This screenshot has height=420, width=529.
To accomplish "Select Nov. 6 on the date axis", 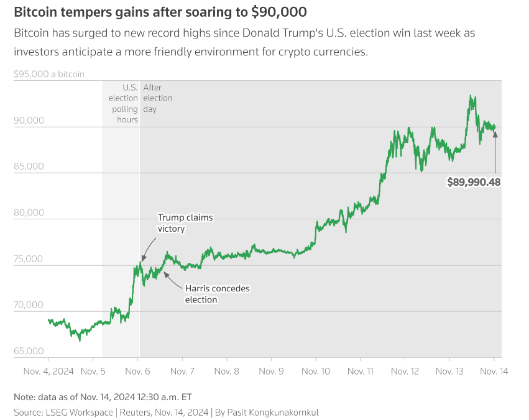I will point(138,371).
